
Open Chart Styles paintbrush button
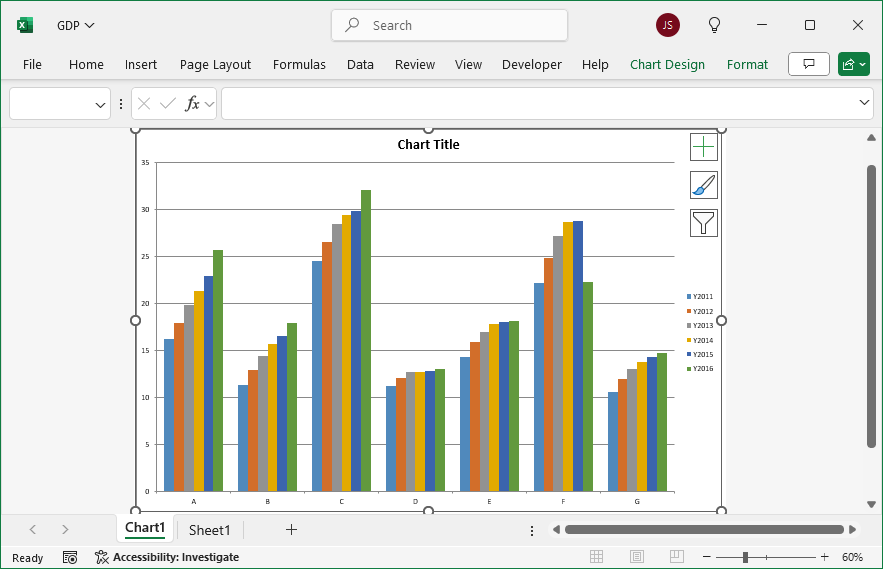(x=703, y=185)
